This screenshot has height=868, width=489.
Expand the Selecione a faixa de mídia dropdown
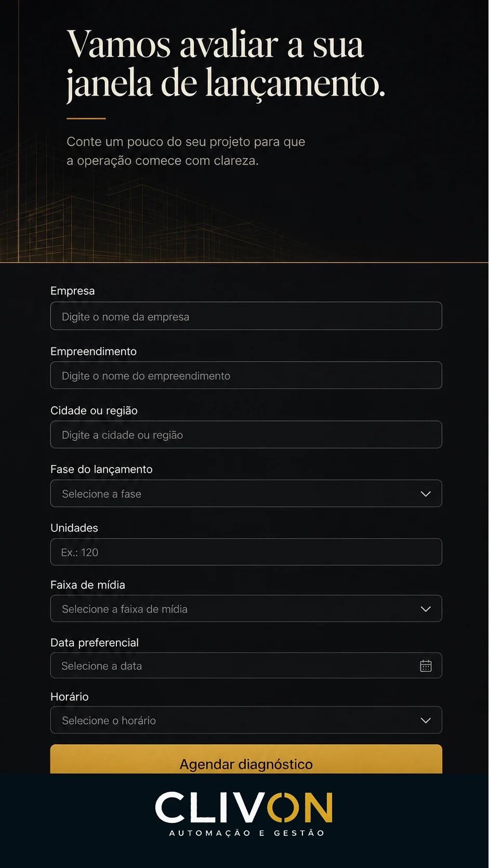tap(246, 608)
